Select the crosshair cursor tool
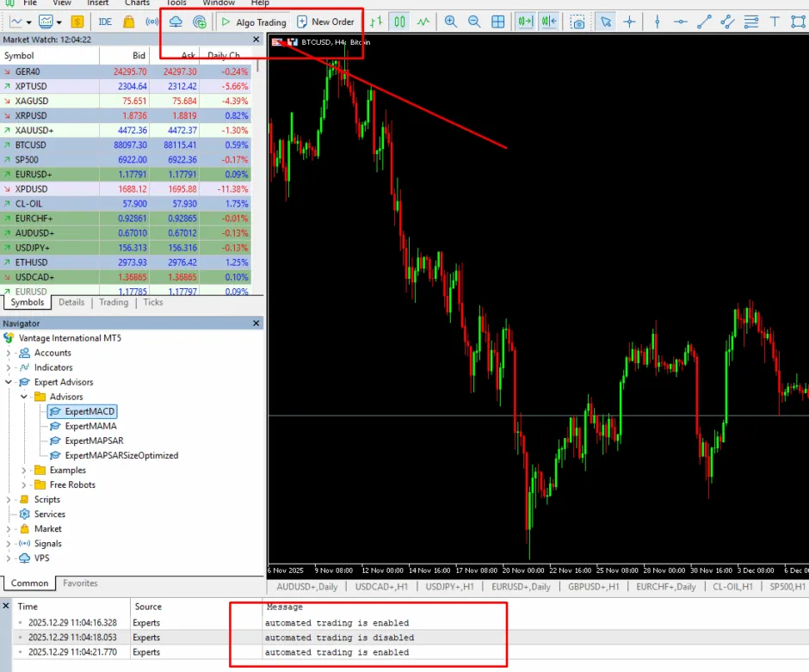This screenshot has width=809, height=672. [x=629, y=22]
